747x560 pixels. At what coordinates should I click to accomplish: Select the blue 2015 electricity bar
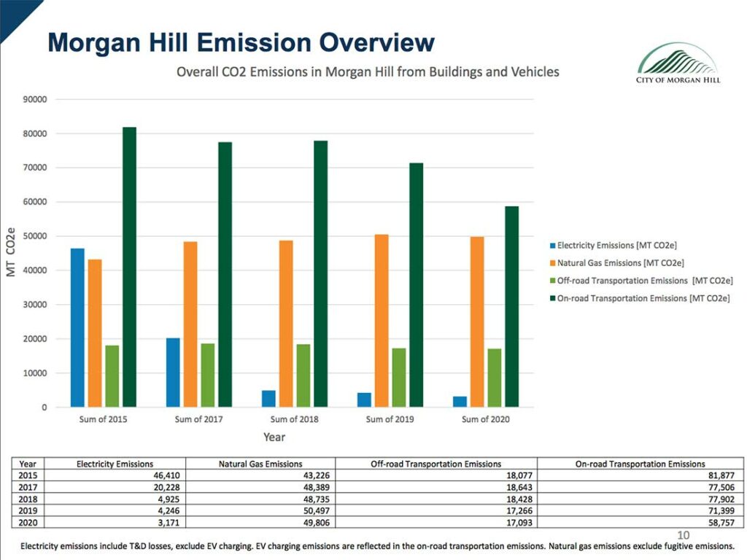click(x=77, y=327)
